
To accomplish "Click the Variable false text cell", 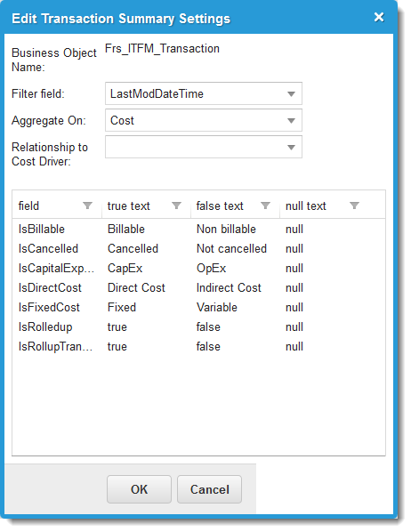I will pyautogui.click(x=217, y=308).
